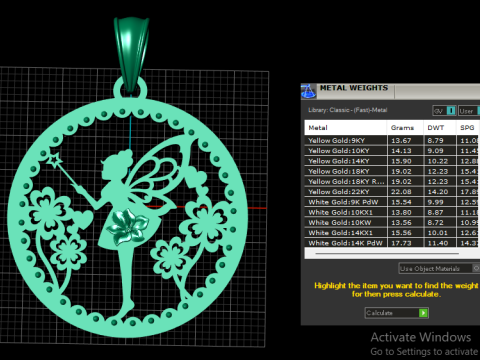The height and width of the screenshot is (360, 480).
Task: Select the Yellow Gold:18KY R... row
Action: coord(392,181)
